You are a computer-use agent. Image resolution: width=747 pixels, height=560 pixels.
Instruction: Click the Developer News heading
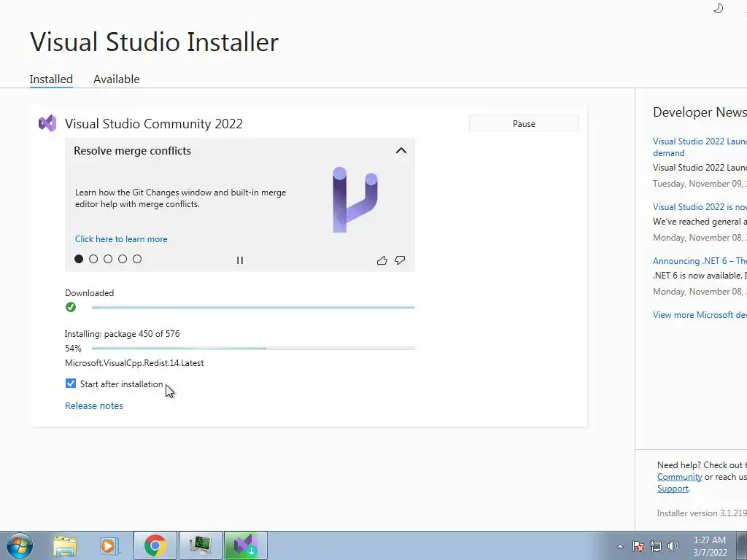[x=700, y=112]
